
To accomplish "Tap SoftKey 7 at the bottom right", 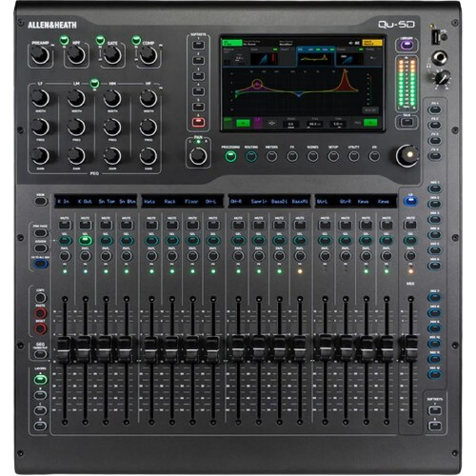I will 435,410.
